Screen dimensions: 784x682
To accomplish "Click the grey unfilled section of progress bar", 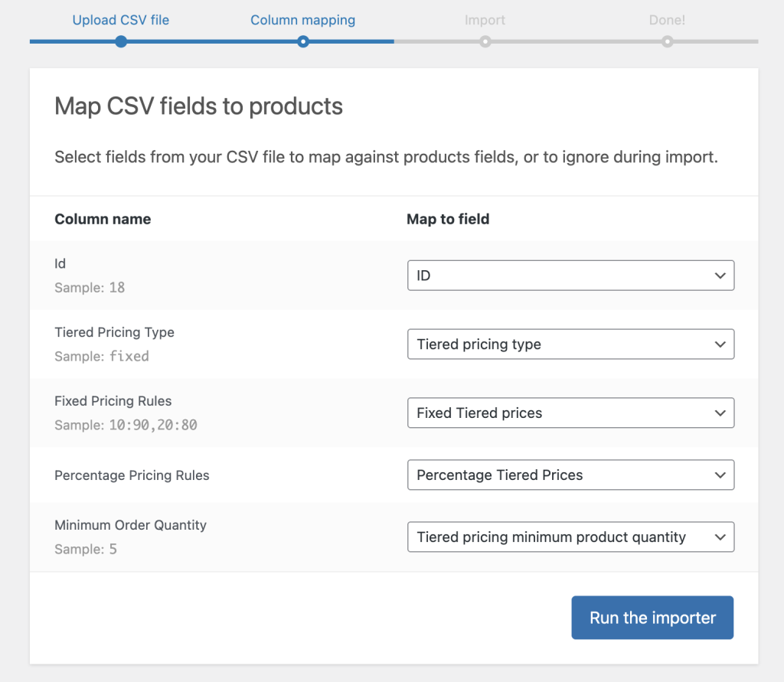I will [574, 41].
